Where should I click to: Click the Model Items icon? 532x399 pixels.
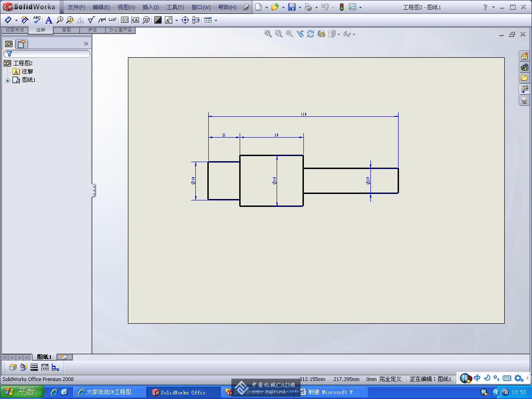24,20
